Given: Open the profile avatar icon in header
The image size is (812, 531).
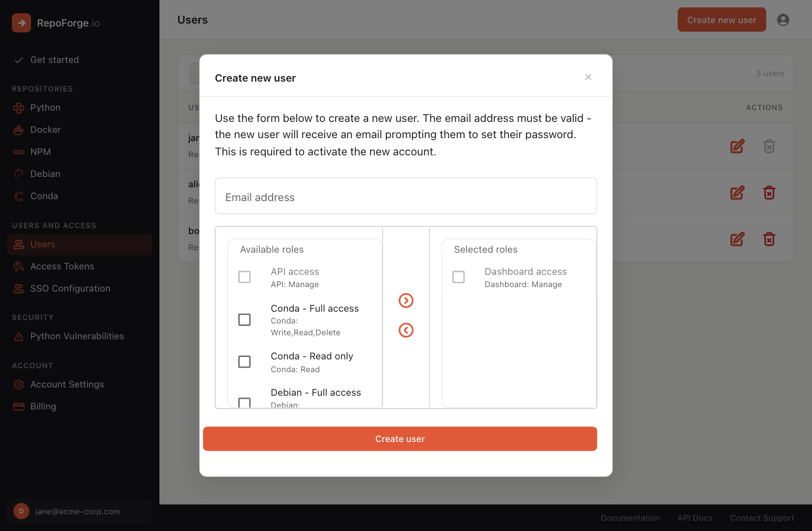Looking at the screenshot, I should [783, 20].
